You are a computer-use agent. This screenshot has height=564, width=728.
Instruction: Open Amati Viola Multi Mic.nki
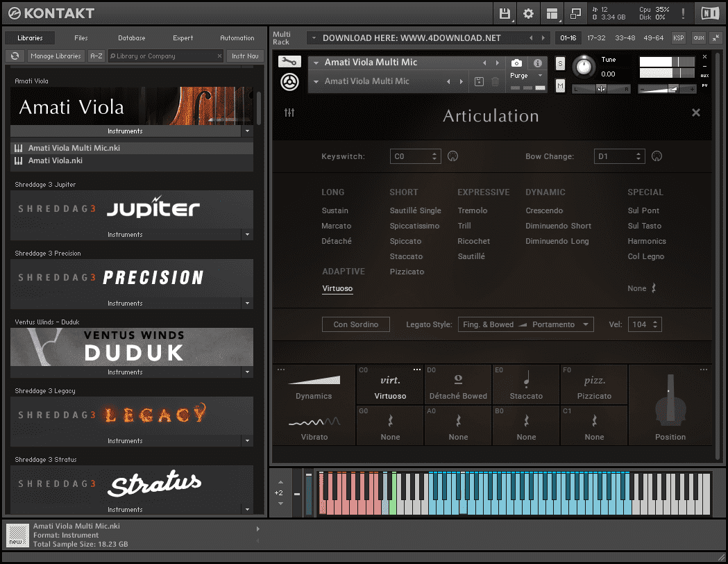132,148
